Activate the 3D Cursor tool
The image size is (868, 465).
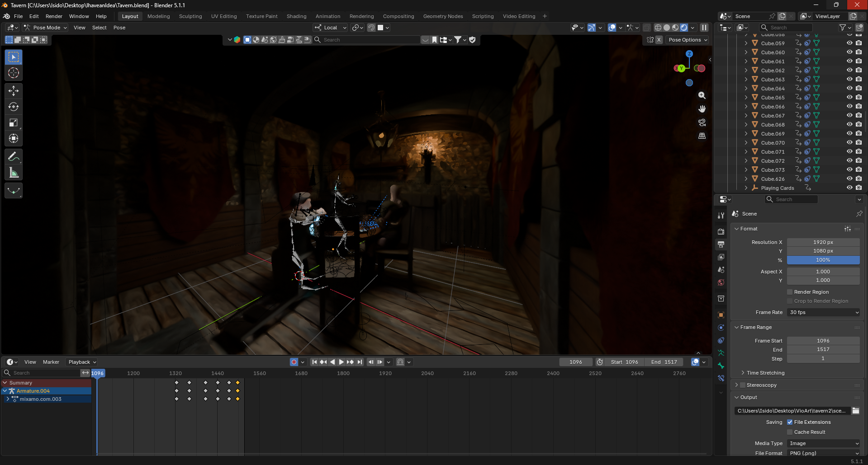coord(14,73)
